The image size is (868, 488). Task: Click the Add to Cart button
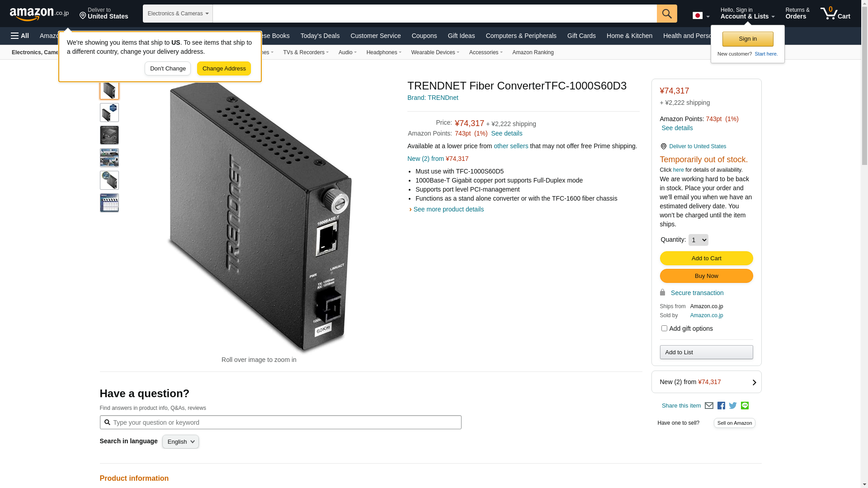point(706,258)
